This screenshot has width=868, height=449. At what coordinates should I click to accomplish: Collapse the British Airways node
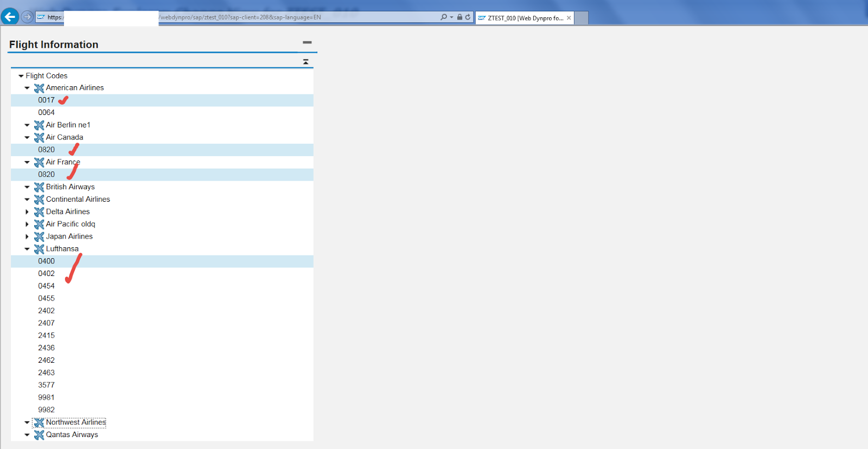pos(27,187)
